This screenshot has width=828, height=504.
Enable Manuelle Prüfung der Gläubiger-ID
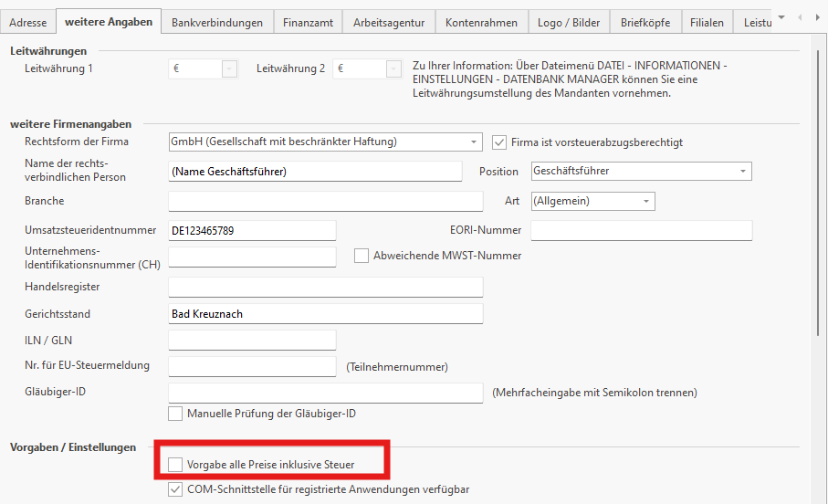pos(175,414)
